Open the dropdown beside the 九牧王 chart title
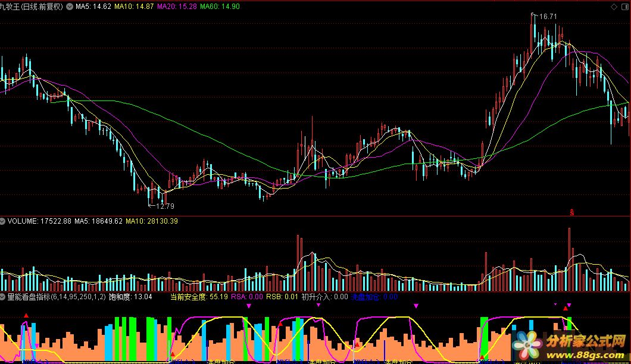Image resolution: width=631 pixels, height=364 pixels. (x=70, y=7)
